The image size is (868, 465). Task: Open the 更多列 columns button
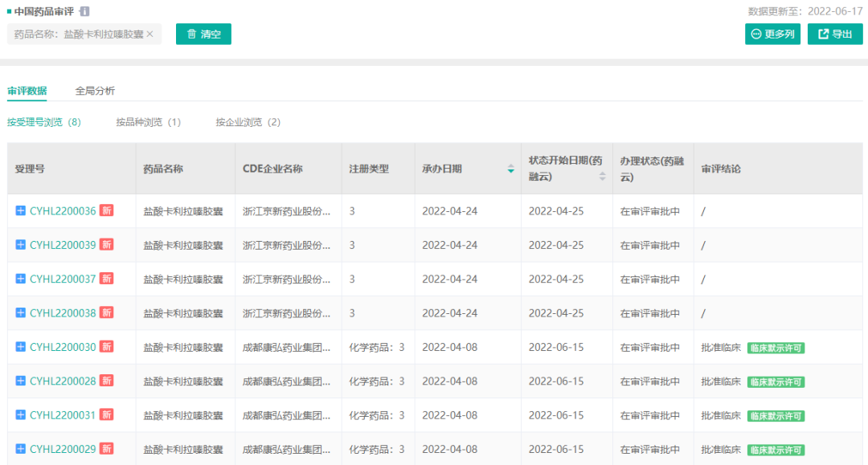(x=772, y=34)
